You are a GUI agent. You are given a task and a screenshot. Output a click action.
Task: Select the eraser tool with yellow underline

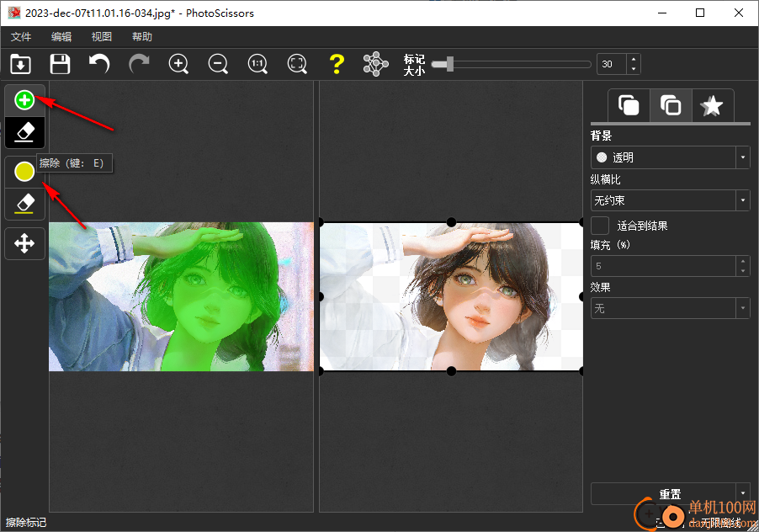tap(24, 204)
